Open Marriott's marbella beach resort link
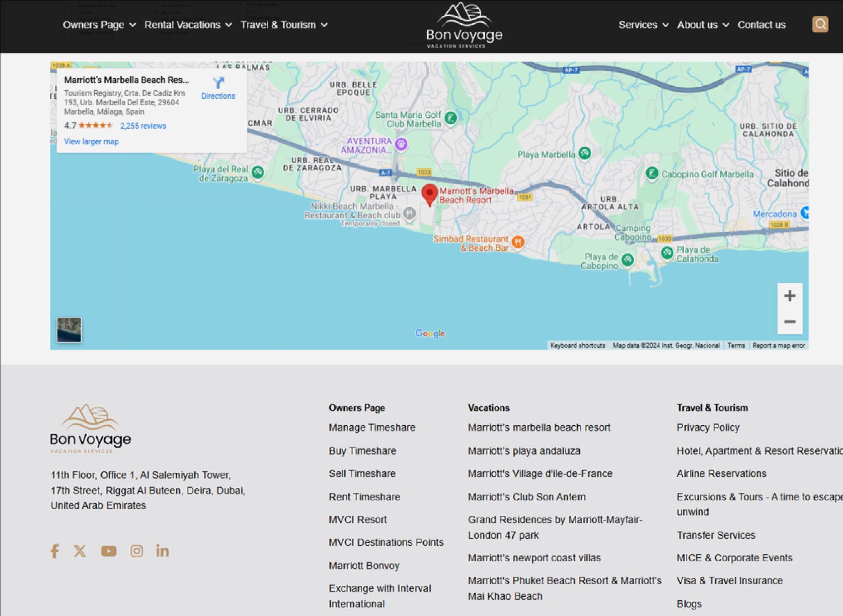 point(539,427)
